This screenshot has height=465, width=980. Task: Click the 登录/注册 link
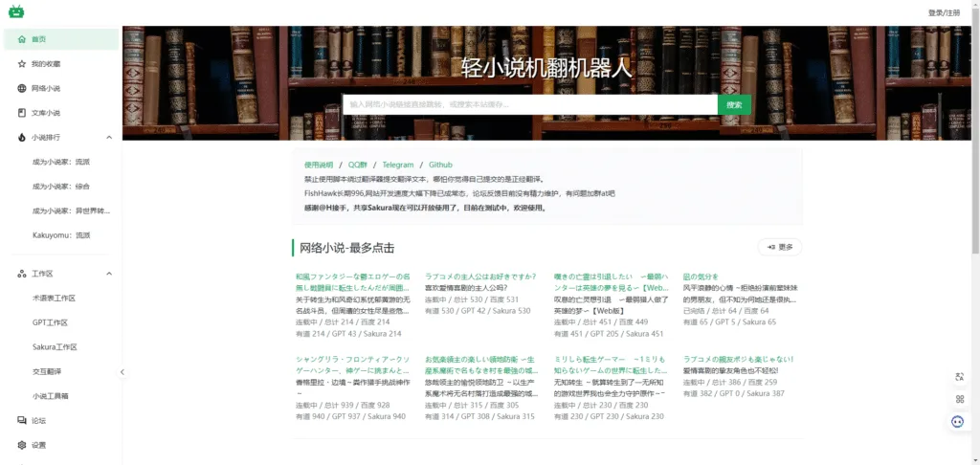click(x=944, y=12)
